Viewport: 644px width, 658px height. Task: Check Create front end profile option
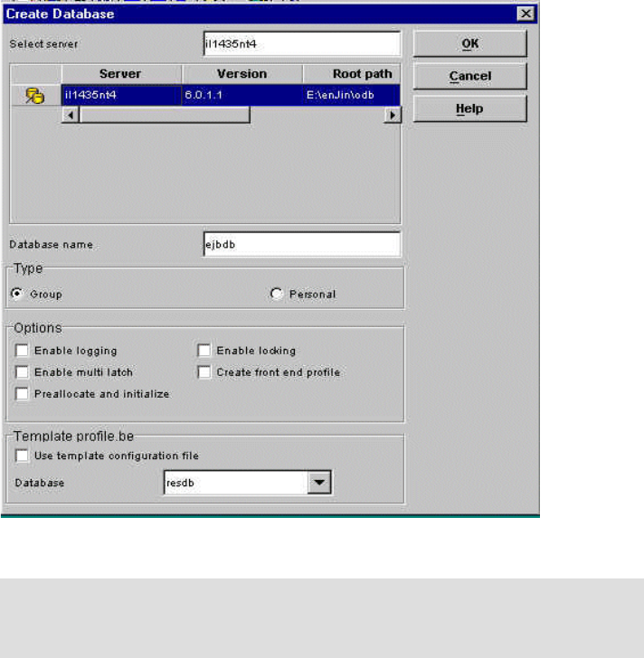pyautogui.click(x=204, y=372)
